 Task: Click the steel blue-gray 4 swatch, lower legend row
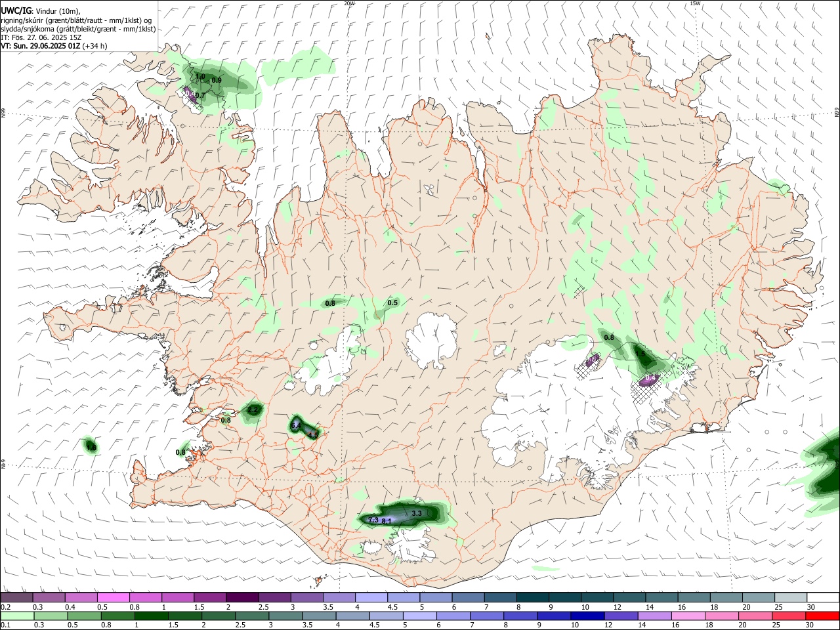pyautogui.click(x=353, y=616)
